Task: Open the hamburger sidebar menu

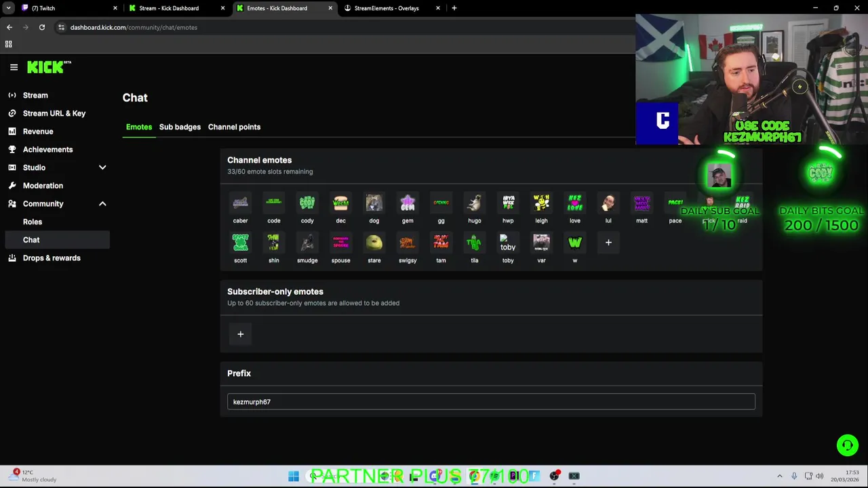Action: coord(14,67)
